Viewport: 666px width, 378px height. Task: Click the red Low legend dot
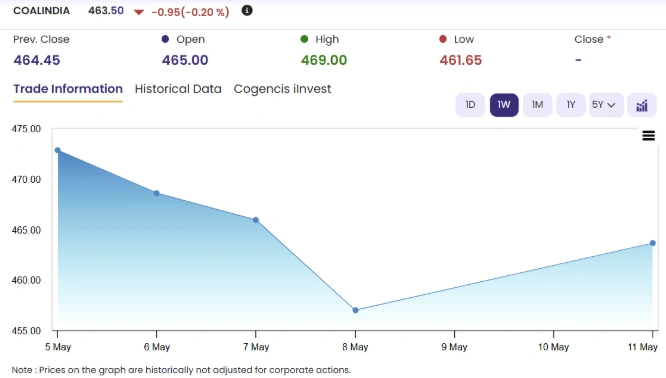click(x=443, y=39)
